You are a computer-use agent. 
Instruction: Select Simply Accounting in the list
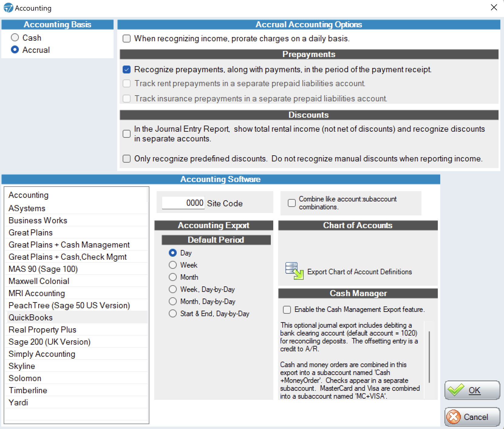coord(76,354)
